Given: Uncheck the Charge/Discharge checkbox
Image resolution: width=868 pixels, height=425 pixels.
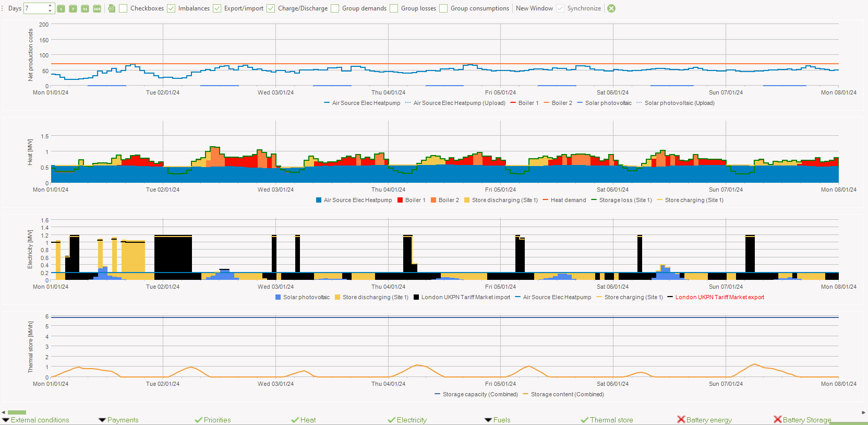Looking at the screenshot, I should [x=271, y=8].
